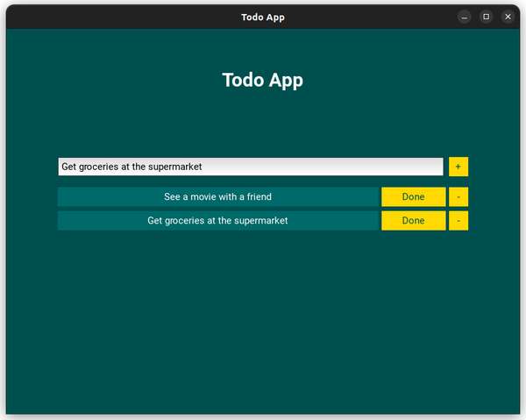Select the 'Get groceries at the supermarket' list item

tap(218, 221)
